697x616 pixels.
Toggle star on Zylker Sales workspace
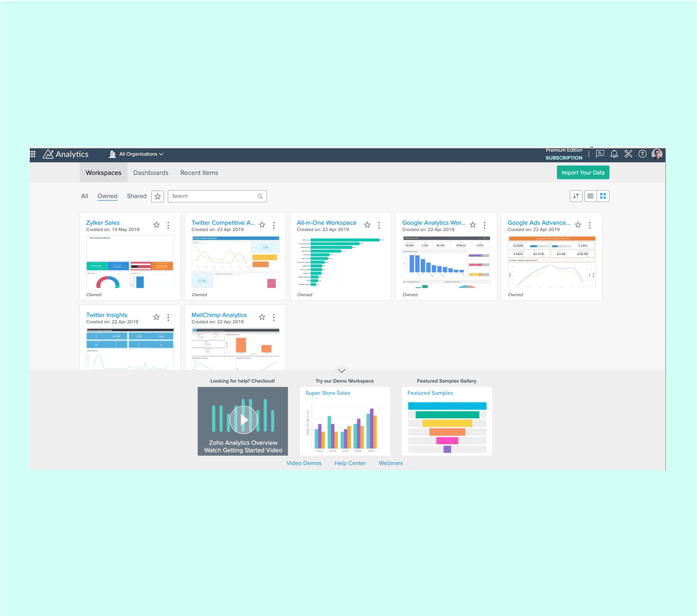(x=156, y=224)
